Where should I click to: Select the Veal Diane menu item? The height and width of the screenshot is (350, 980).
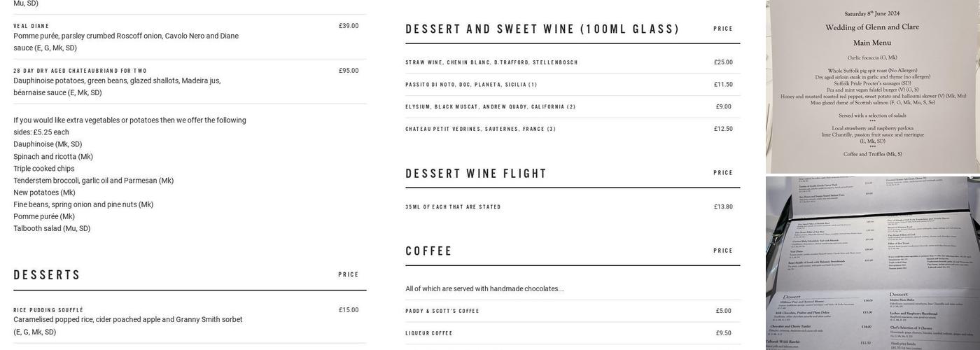coord(31,27)
